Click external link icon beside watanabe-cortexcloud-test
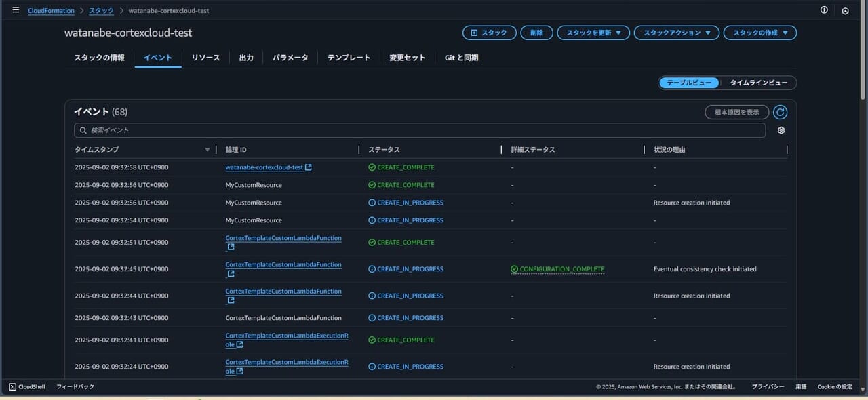Image resolution: width=868 pixels, height=400 pixels. (309, 167)
